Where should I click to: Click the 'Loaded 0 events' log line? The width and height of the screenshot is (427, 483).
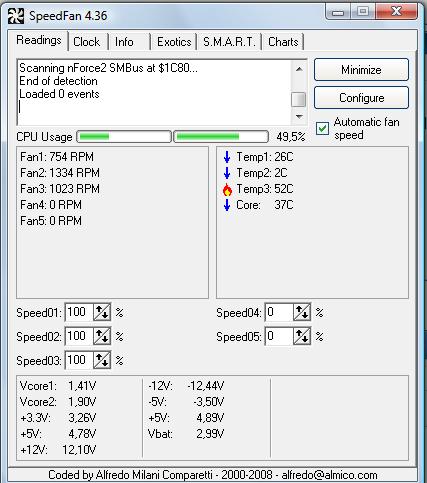(59, 94)
